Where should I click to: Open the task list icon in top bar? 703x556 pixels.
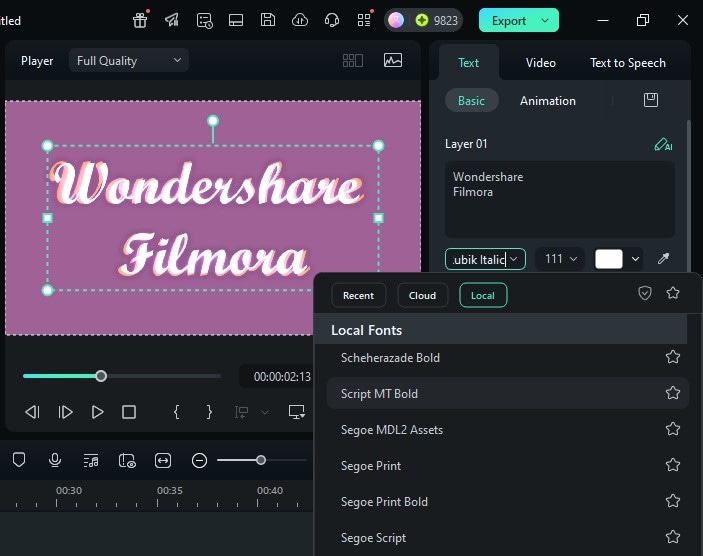pos(204,20)
